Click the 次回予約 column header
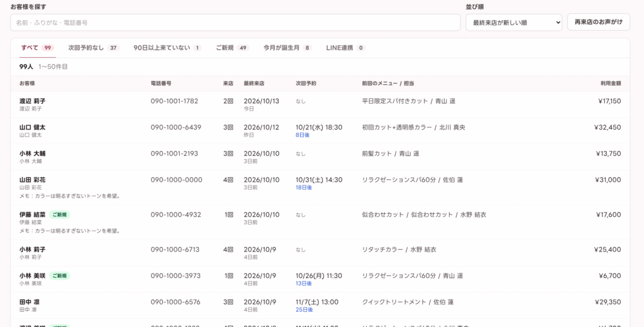The image size is (644, 327). [306, 84]
